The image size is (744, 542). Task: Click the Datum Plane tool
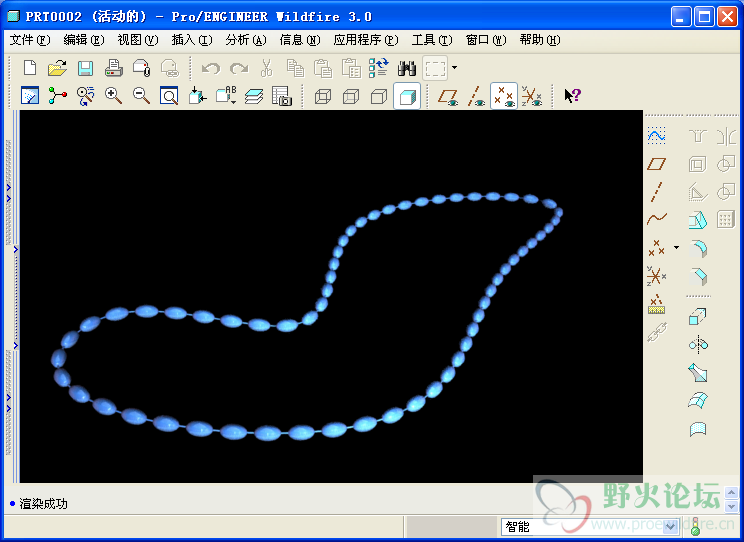[x=657, y=164]
